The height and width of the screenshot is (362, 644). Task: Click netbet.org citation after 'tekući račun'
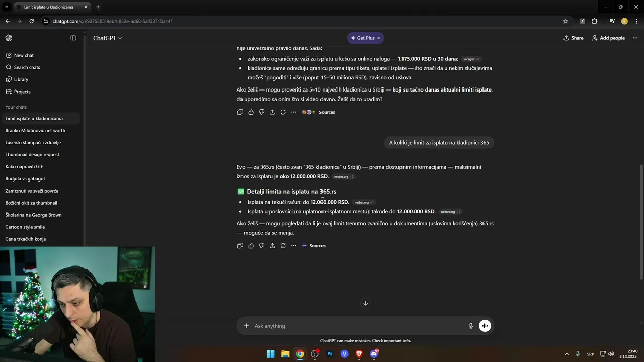[364, 203]
